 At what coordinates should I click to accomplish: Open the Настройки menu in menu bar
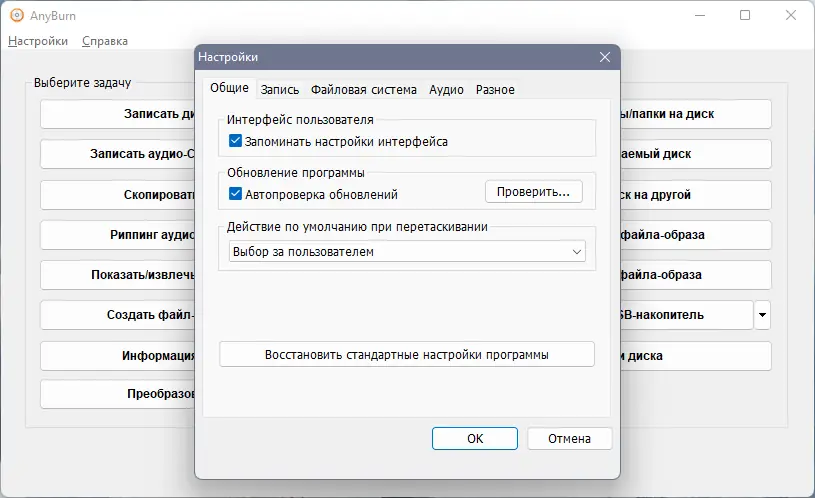tap(38, 41)
